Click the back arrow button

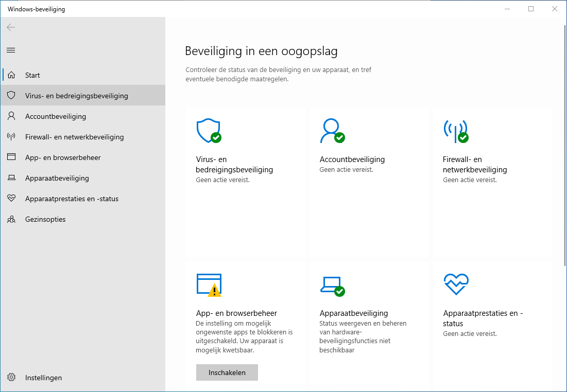pyautogui.click(x=11, y=27)
